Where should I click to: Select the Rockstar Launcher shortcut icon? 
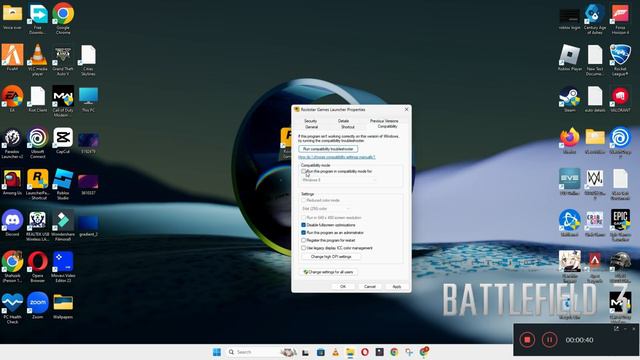coord(38,184)
